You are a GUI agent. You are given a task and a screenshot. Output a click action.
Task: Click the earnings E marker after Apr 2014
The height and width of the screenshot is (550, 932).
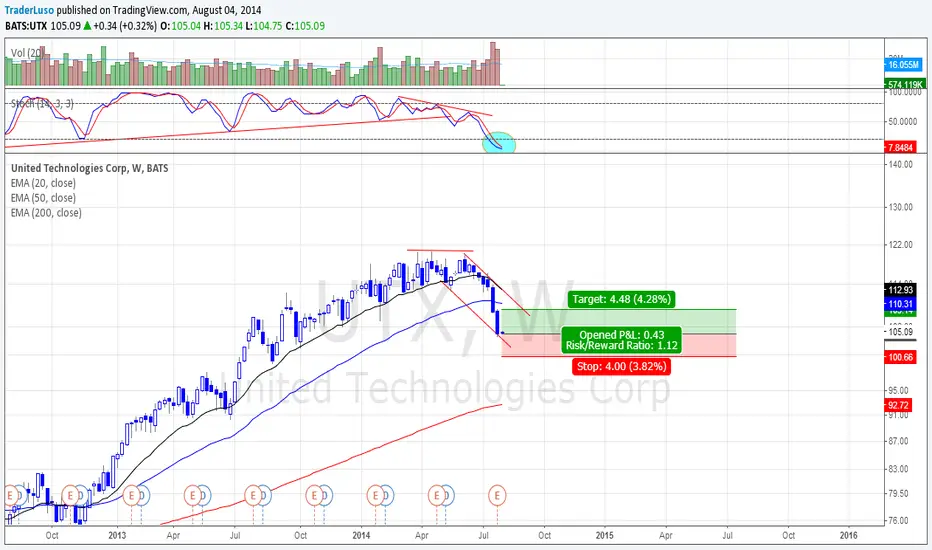[x=437, y=495]
